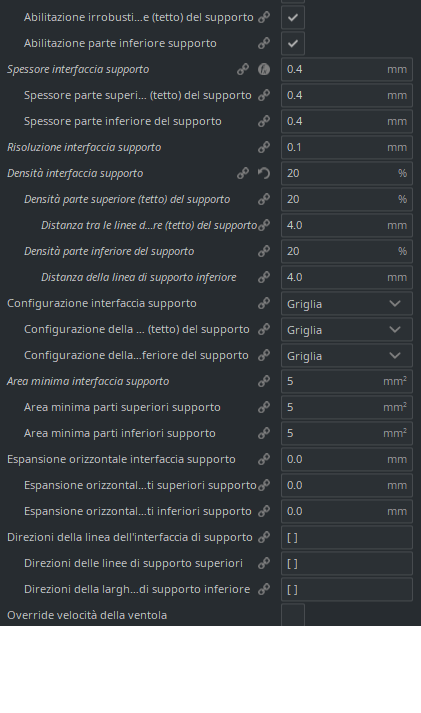Image resolution: width=421 pixels, height=713 pixels.
Task: Uncheck Abilitazione irrobustimento (tetto) del supporto
Action: tap(293, 17)
